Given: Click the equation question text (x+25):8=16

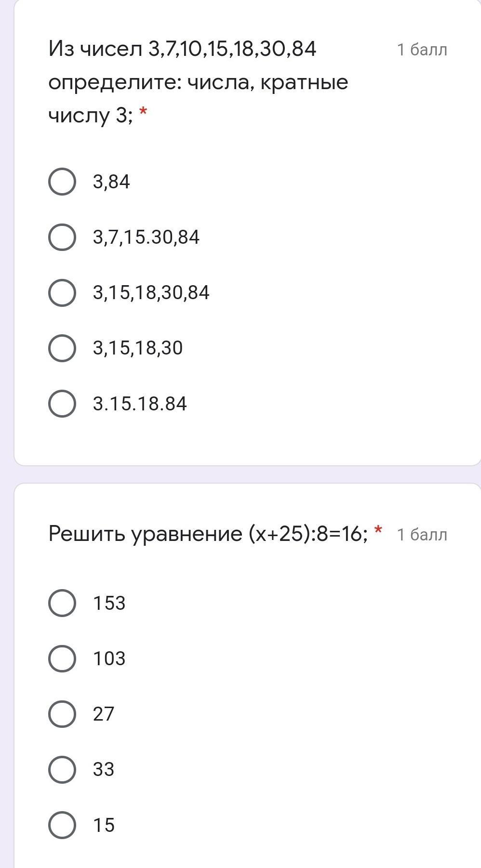Looking at the screenshot, I should [208, 534].
